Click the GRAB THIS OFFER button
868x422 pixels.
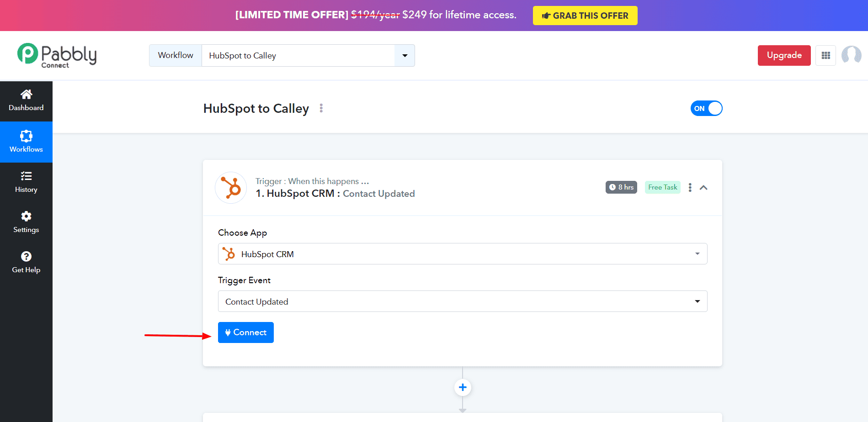tap(585, 16)
